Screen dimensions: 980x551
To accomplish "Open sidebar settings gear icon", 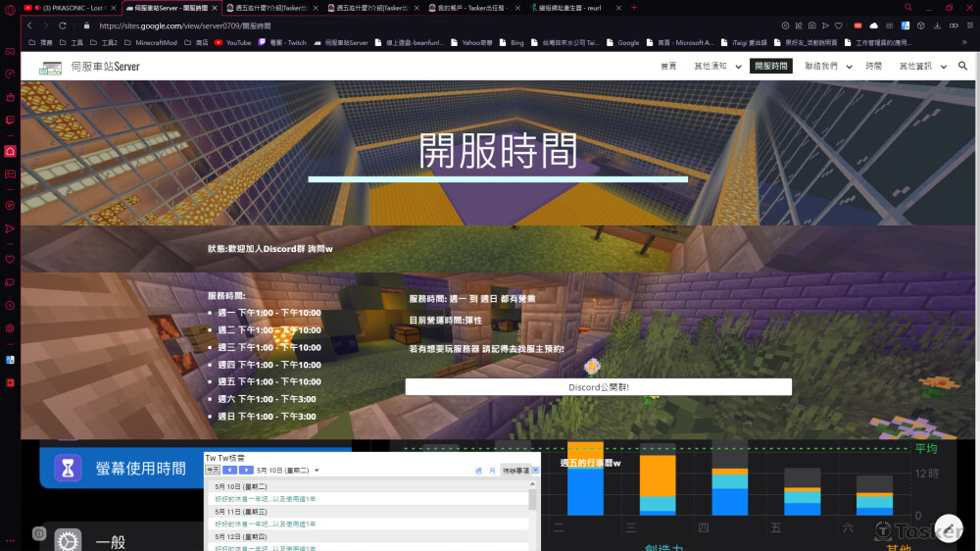I will pos(10,328).
